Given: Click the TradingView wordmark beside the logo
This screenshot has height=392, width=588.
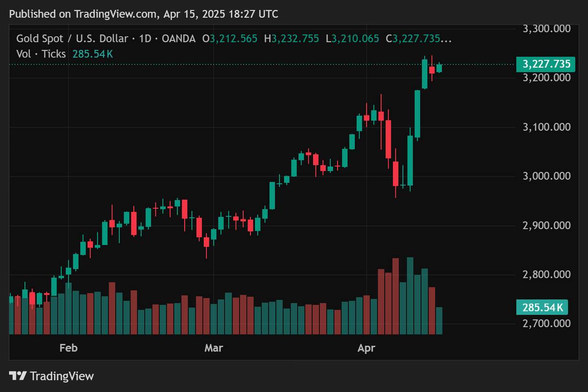Looking at the screenshot, I should tap(62, 376).
